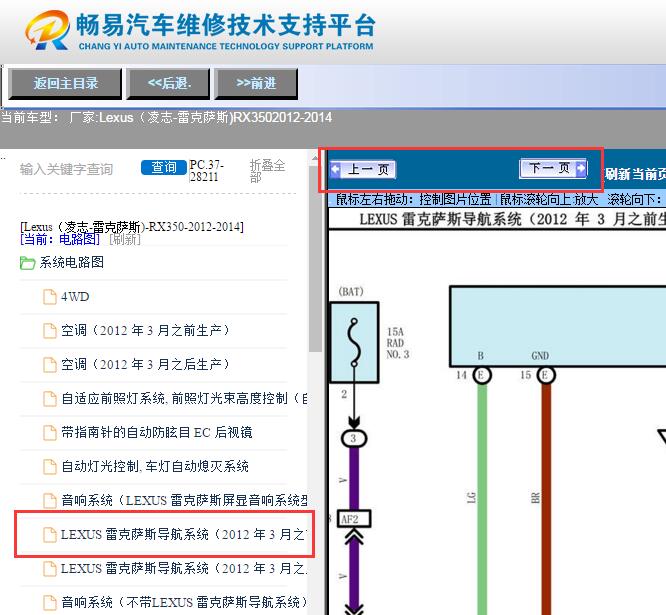Open 自动灯光控制, 车灯自动熄灭系统

pyautogui.click(x=155, y=466)
